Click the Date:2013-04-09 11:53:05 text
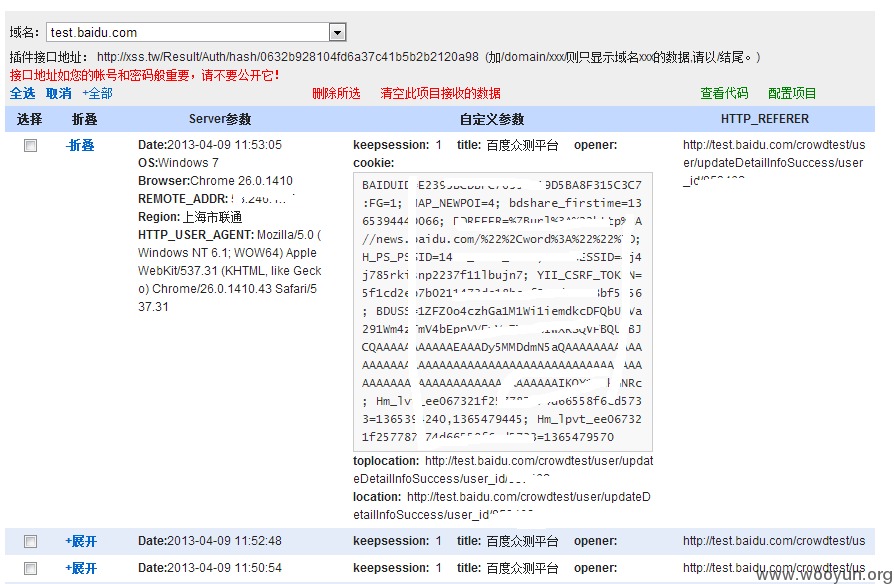Image resolution: width=894 pixels, height=584 pixels. click(x=210, y=145)
